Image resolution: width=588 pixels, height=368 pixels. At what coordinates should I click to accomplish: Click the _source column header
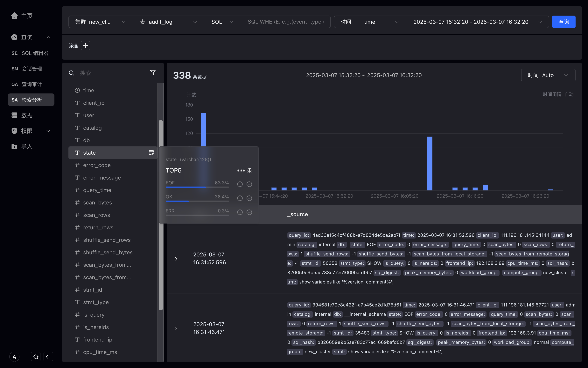click(x=298, y=214)
